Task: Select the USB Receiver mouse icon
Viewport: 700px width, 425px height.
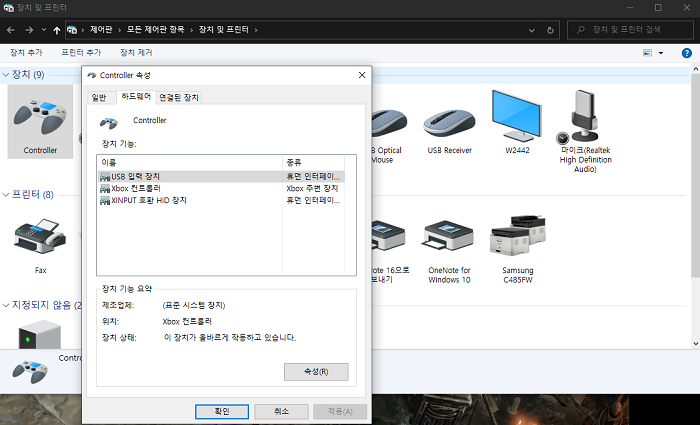Action: (449, 122)
